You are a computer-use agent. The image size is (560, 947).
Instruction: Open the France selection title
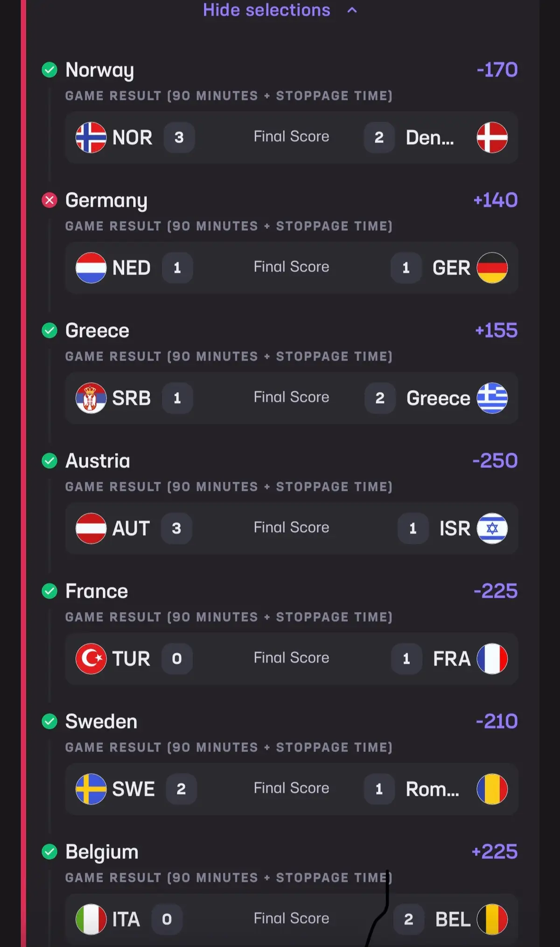tap(97, 591)
